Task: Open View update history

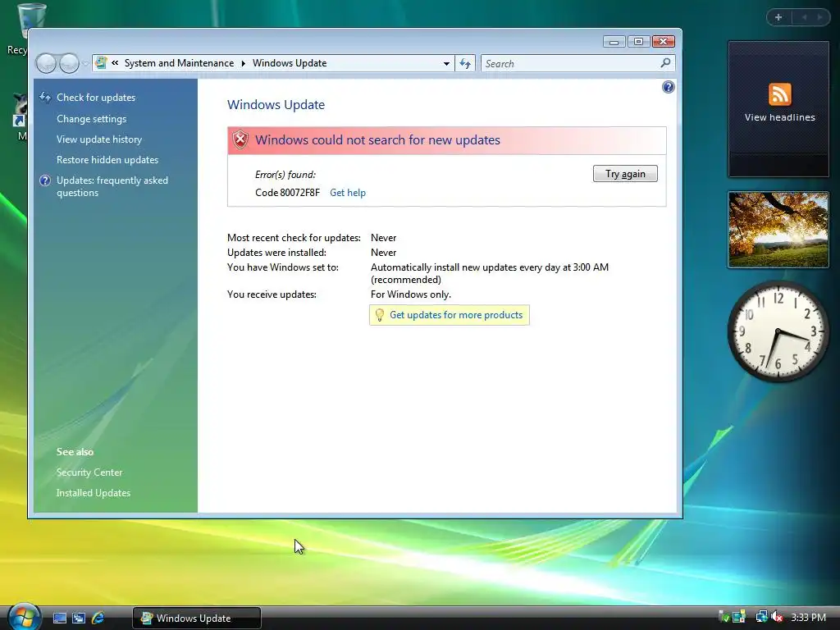Action: 99,139
